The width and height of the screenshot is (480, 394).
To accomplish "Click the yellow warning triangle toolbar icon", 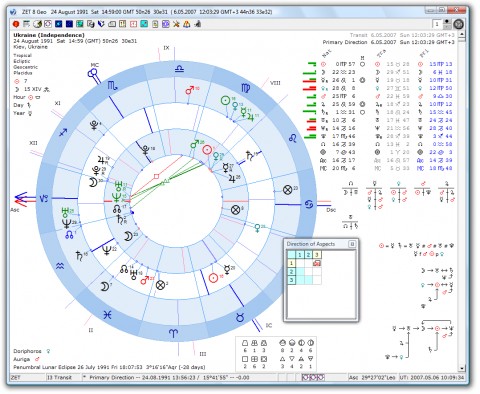I will pos(187,24).
